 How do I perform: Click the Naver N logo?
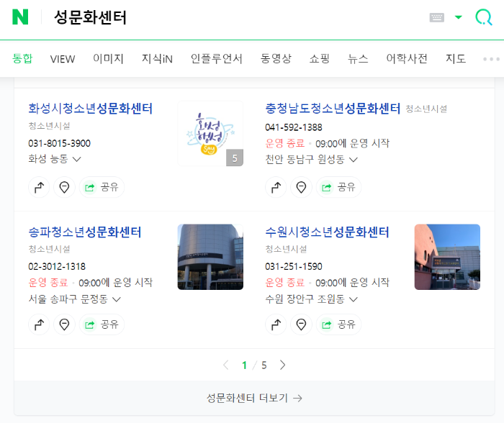[x=20, y=17]
